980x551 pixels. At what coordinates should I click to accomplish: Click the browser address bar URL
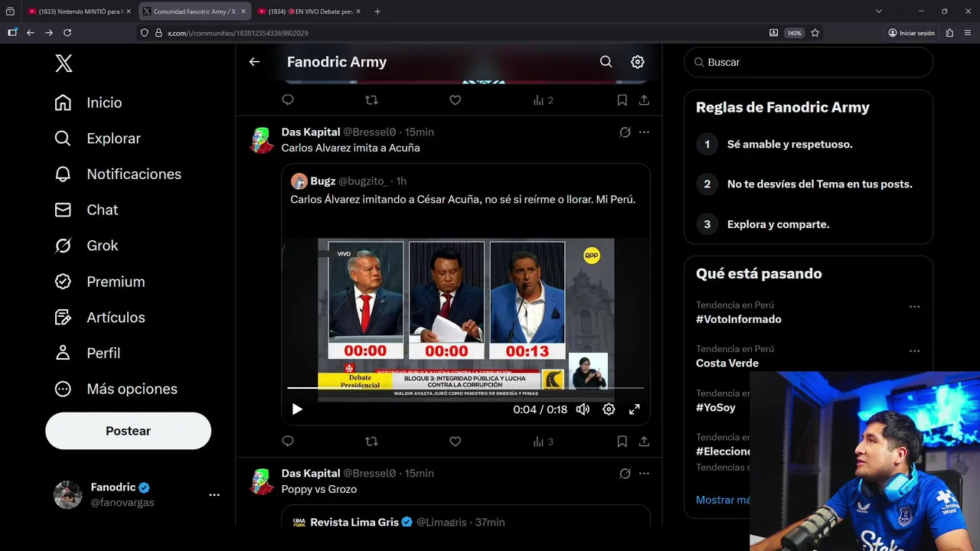click(238, 33)
